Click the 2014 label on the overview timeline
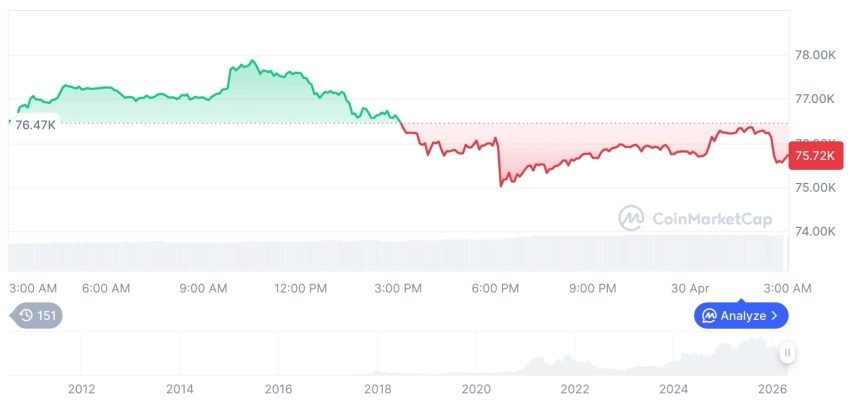 pyautogui.click(x=180, y=389)
